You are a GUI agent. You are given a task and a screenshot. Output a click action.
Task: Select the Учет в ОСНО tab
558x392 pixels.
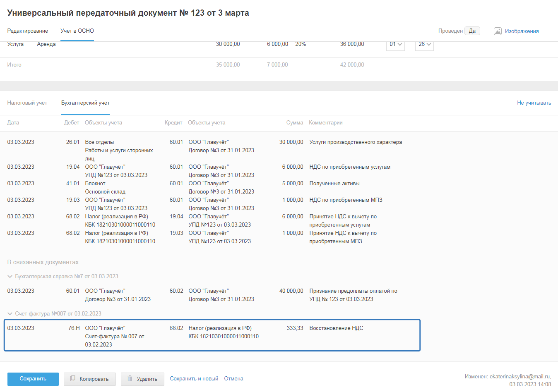point(77,31)
